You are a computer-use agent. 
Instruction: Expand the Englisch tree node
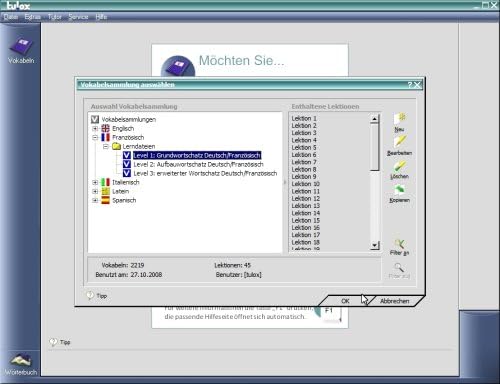coord(95,128)
